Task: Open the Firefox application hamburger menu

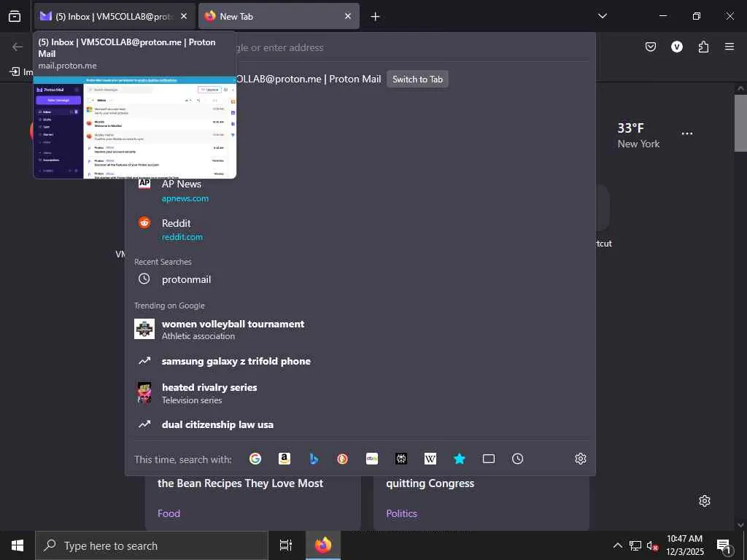Action: (x=729, y=47)
